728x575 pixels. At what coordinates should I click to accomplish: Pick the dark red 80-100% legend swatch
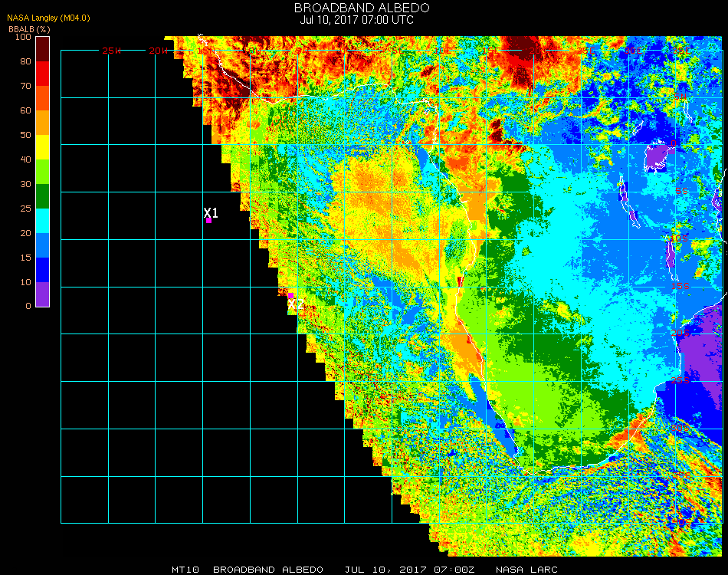pyautogui.click(x=43, y=49)
